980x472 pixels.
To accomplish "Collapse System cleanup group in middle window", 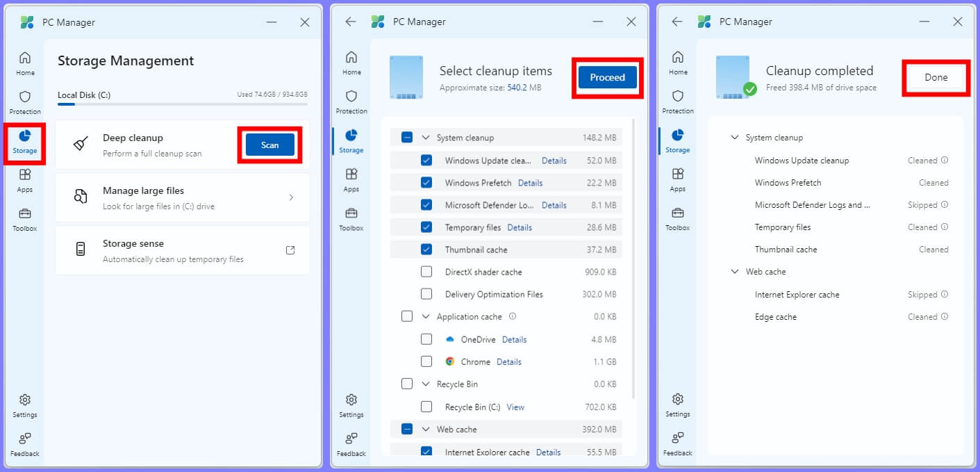I will [426, 138].
